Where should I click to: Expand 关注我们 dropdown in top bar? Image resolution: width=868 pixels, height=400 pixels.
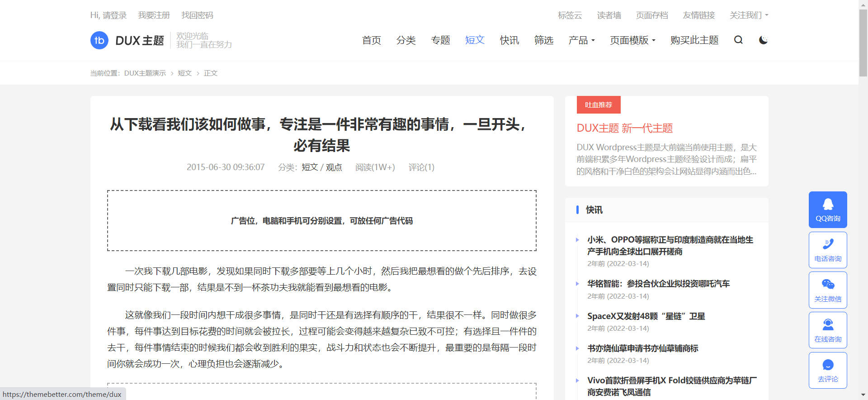coord(749,15)
